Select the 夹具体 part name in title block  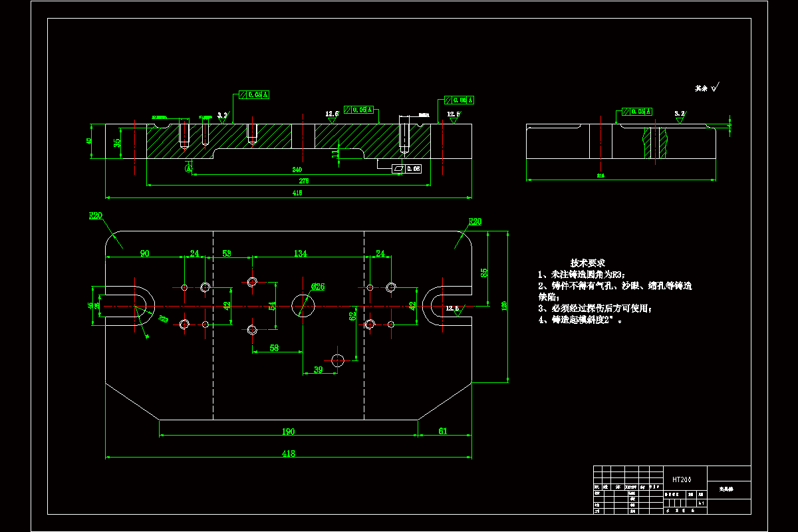(x=726, y=488)
